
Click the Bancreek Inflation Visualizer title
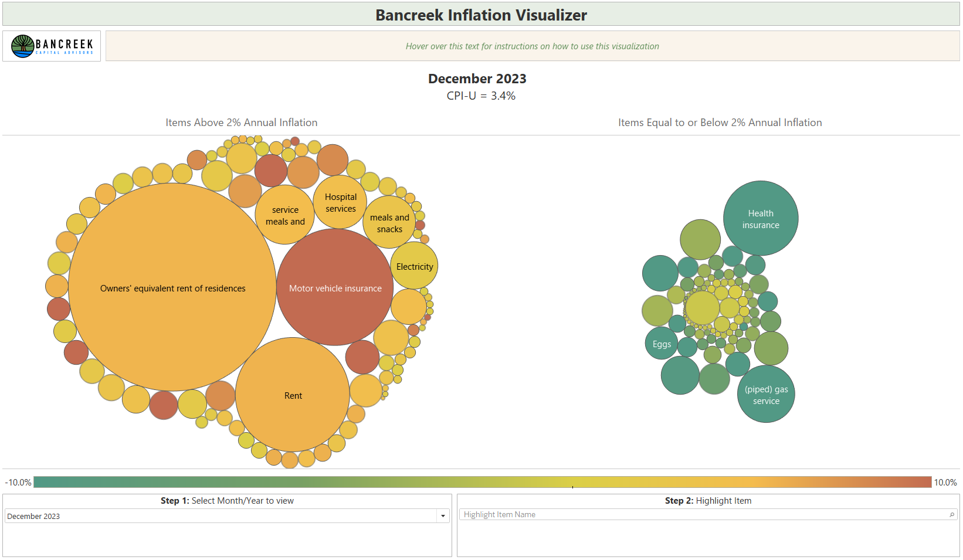point(481,15)
